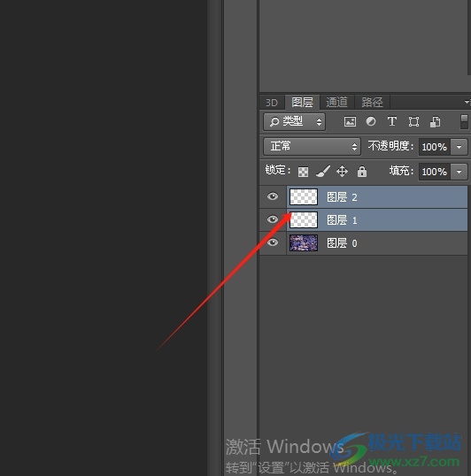Screen dimensions: 471x476
Task: Lock image pixels brush icon
Action: 323,172
